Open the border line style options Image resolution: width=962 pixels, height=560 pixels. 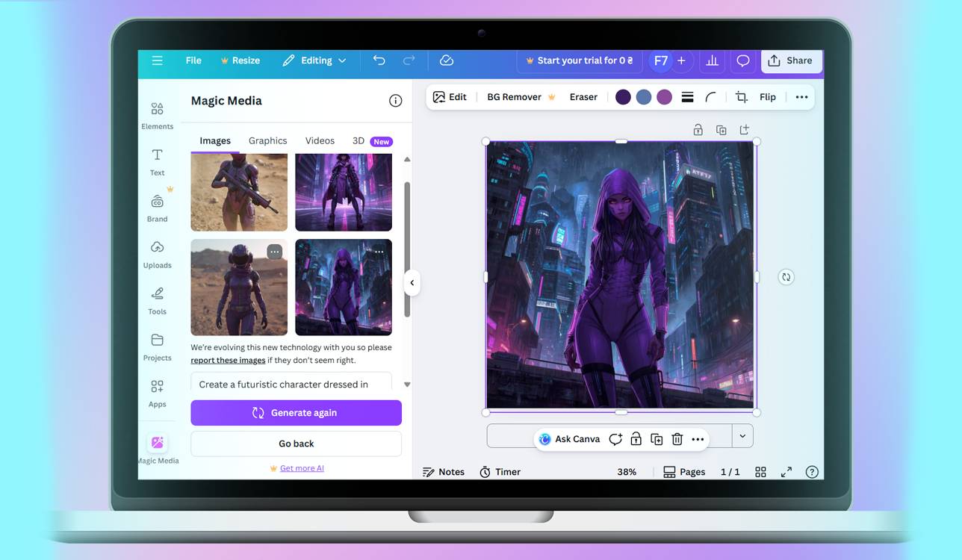[x=688, y=97]
